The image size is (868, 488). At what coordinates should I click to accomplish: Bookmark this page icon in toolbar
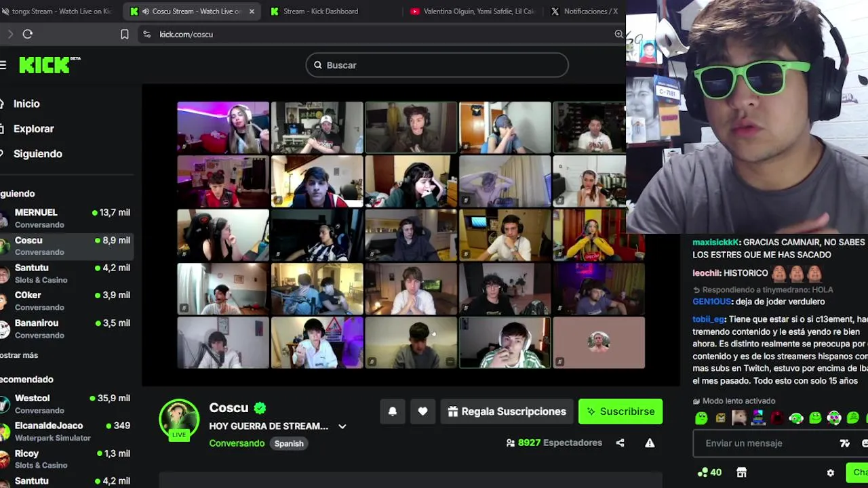click(x=125, y=34)
